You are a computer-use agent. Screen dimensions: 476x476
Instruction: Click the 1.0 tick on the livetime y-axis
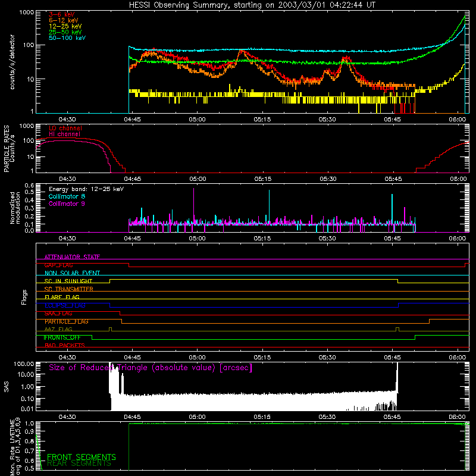pos(30,423)
